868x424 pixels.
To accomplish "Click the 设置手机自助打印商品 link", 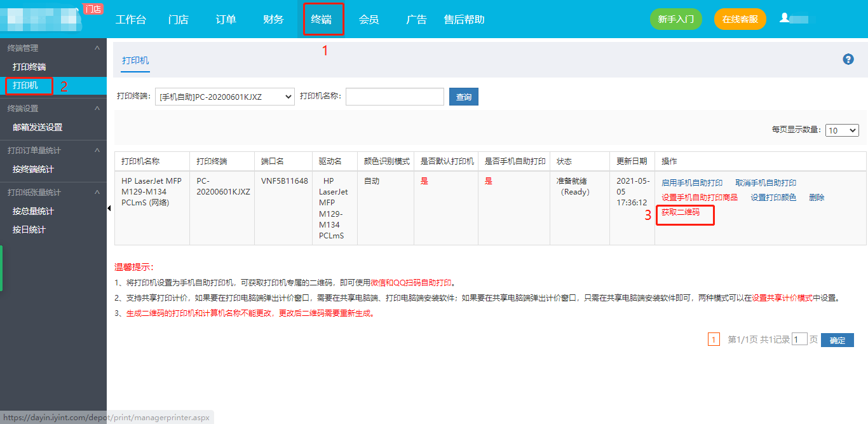I will (x=700, y=198).
